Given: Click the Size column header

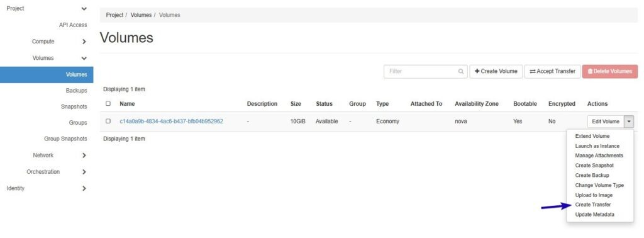Looking at the screenshot, I should (296, 104).
